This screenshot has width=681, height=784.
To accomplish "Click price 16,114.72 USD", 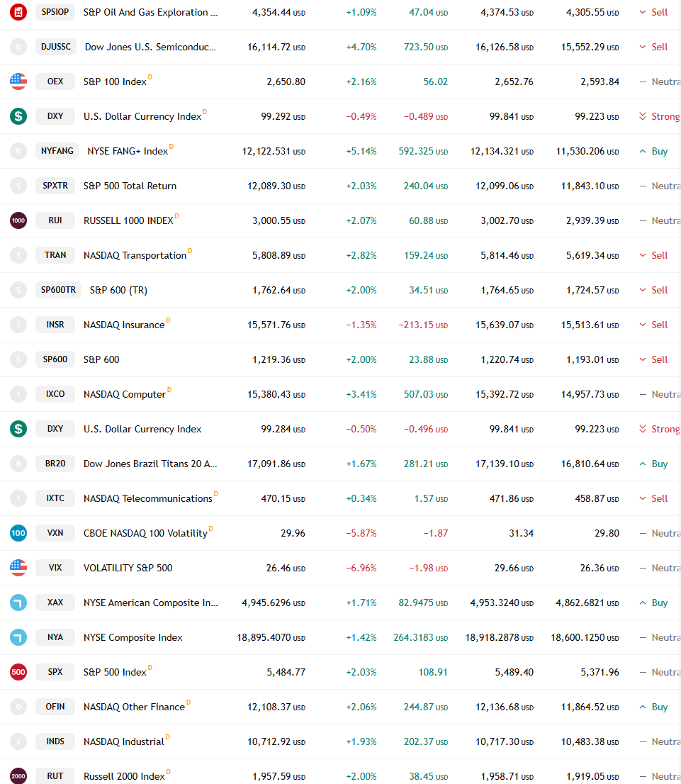I will [x=276, y=47].
